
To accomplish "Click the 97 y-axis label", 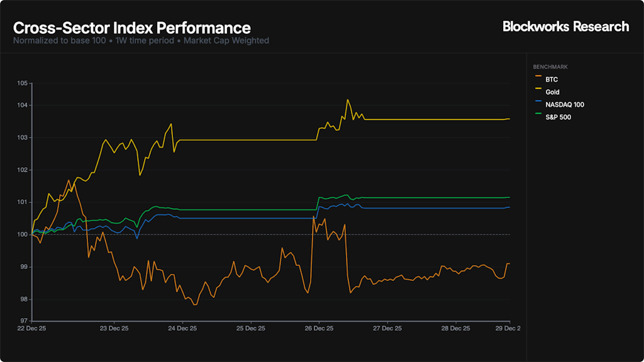I will click(24, 321).
